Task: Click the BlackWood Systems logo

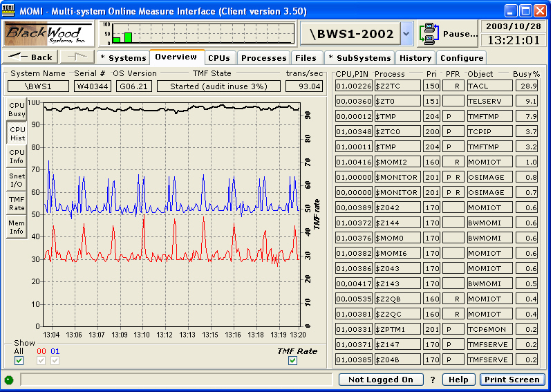Action: click(x=48, y=33)
